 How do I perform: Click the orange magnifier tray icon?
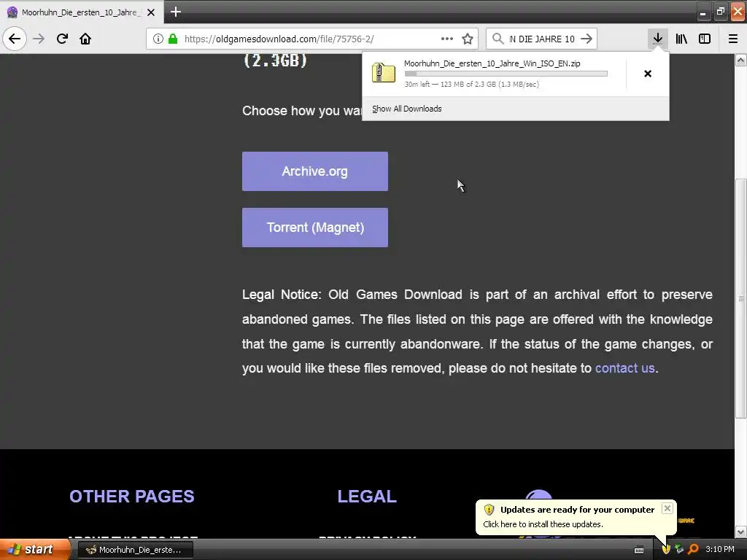point(693,550)
